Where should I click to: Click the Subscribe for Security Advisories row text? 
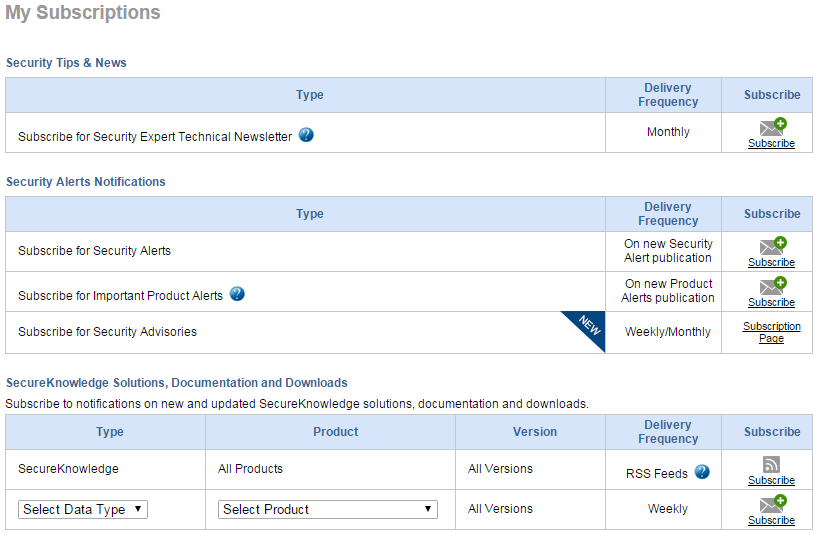pyautogui.click(x=107, y=332)
